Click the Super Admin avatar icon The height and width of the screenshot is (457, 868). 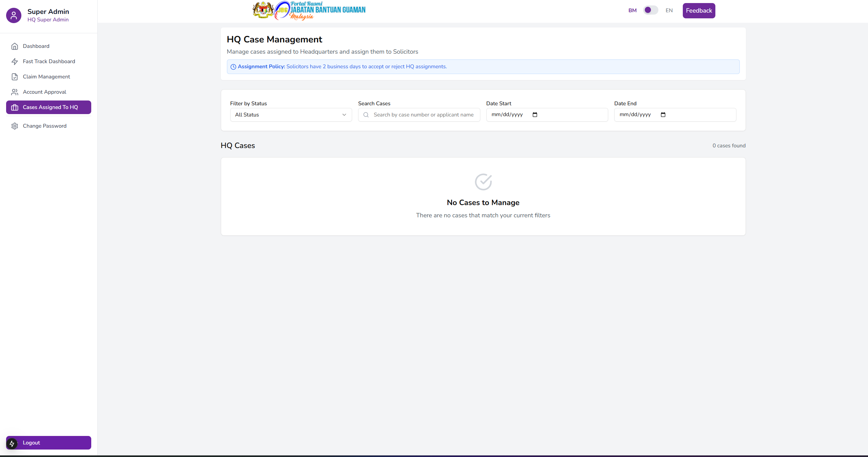14,15
